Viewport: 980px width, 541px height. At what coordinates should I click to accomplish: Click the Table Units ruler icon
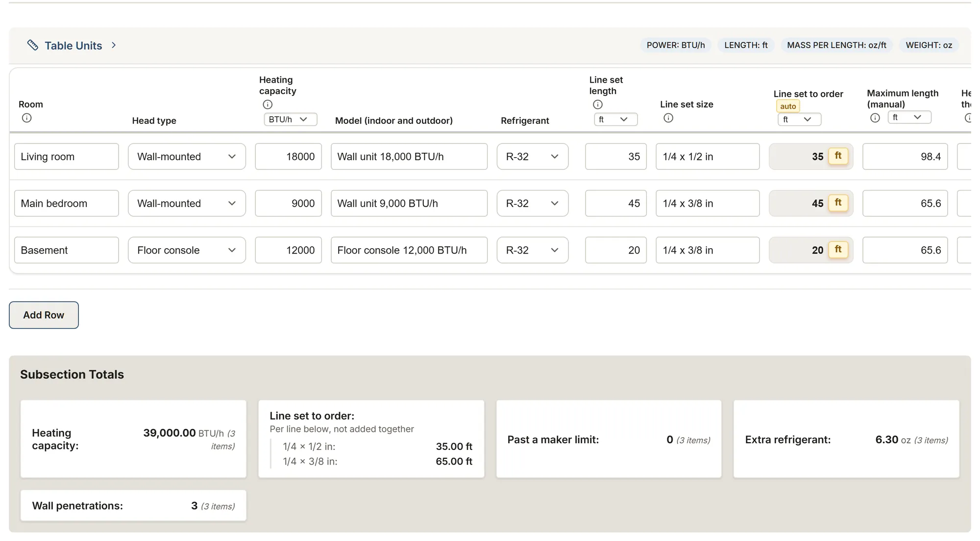33,45
